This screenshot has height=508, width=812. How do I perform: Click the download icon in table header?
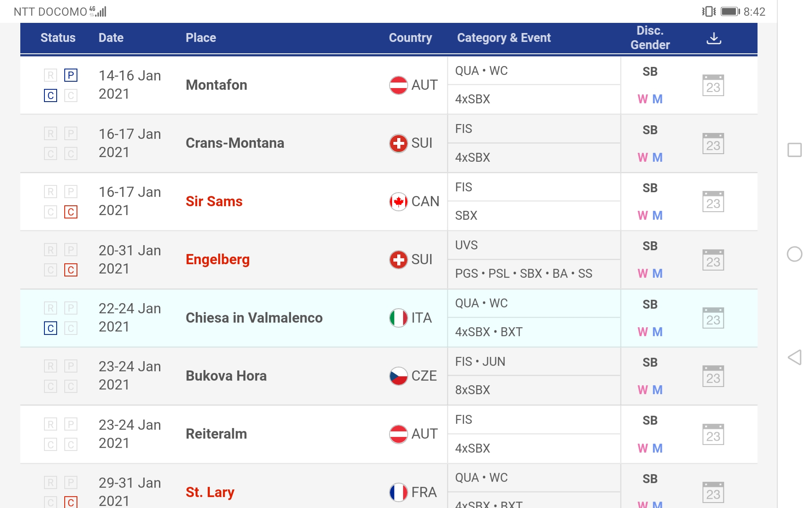pyautogui.click(x=713, y=38)
